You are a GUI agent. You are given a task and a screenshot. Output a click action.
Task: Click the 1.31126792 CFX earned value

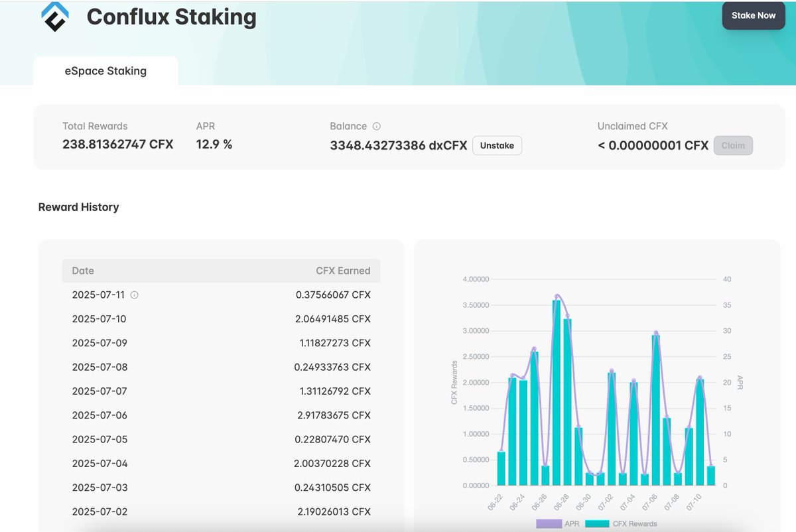[x=334, y=391]
